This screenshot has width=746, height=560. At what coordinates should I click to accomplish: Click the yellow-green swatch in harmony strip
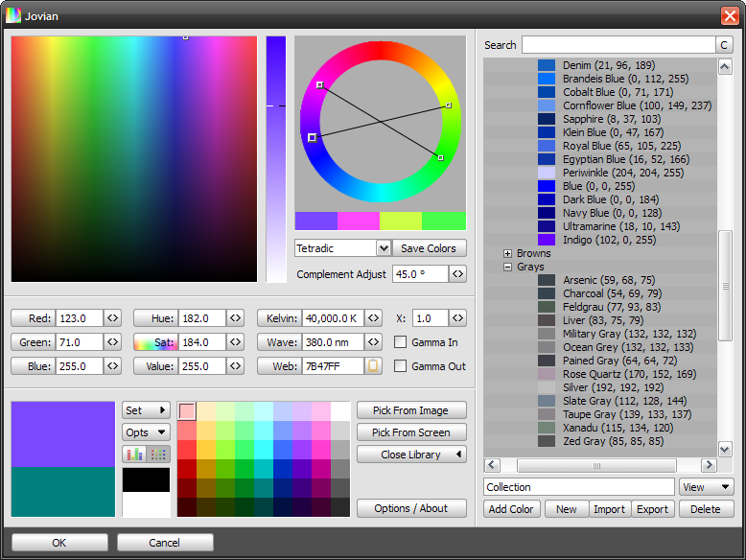pos(401,221)
